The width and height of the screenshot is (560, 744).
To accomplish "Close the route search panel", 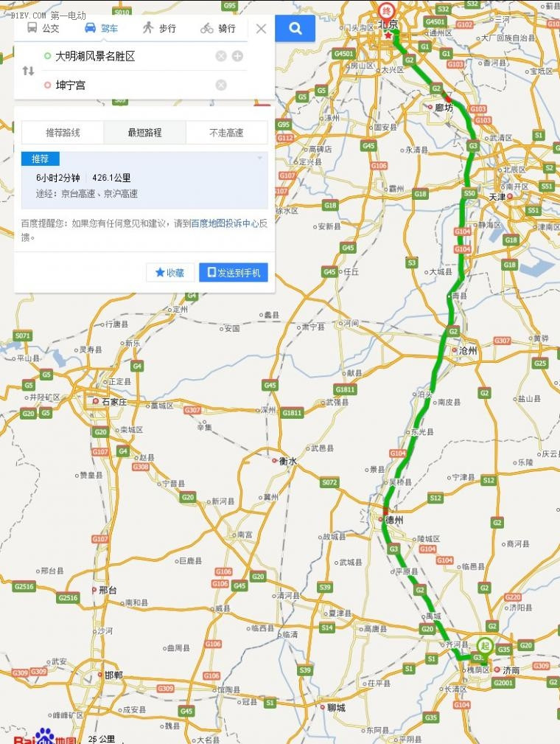I will pyautogui.click(x=261, y=29).
